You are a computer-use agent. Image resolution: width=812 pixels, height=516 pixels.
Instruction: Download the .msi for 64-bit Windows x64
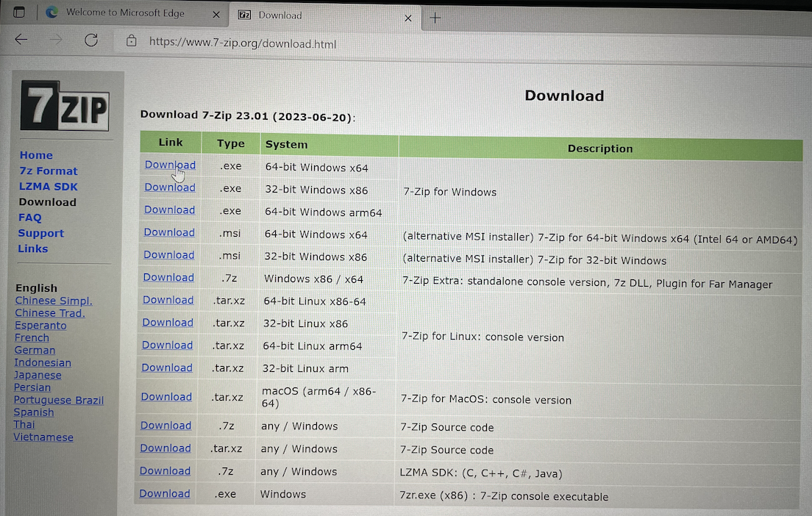[x=169, y=232]
